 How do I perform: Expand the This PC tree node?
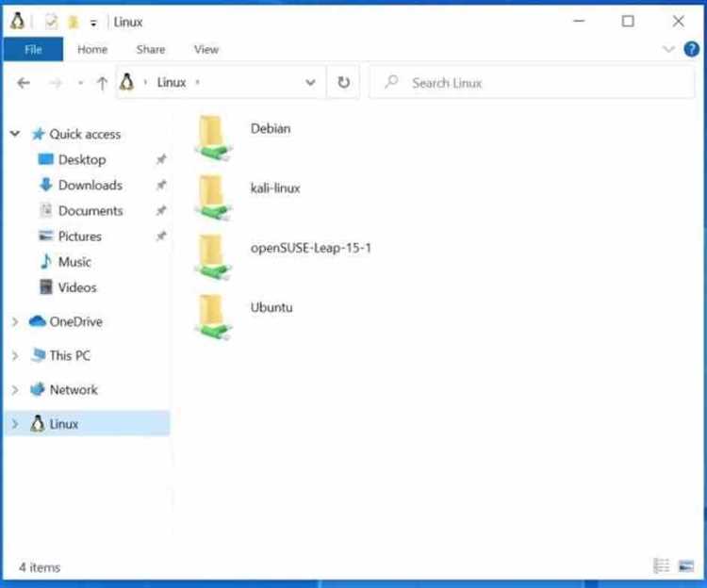(x=15, y=356)
